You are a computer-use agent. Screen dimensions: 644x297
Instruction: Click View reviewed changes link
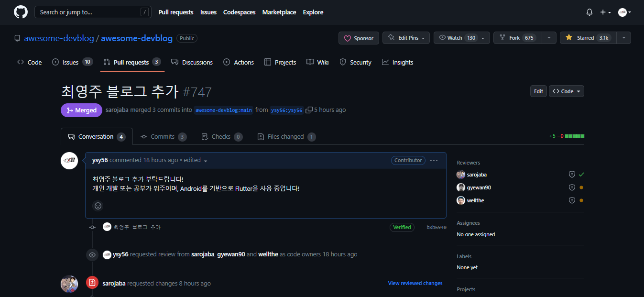(x=415, y=283)
